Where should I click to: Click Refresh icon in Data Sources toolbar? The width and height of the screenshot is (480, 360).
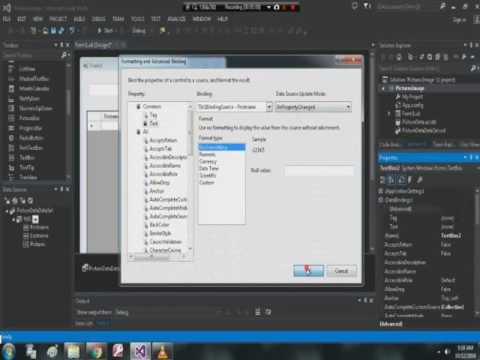(30, 201)
